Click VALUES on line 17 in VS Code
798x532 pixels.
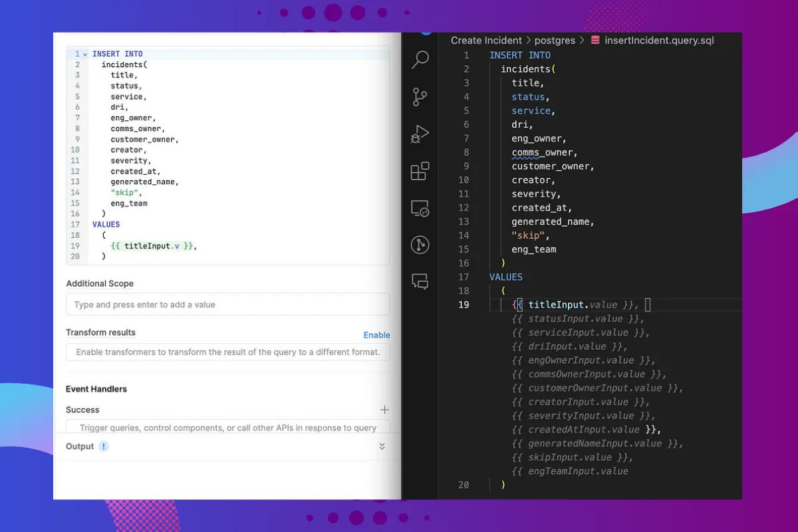pyautogui.click(x=506, y=277)
